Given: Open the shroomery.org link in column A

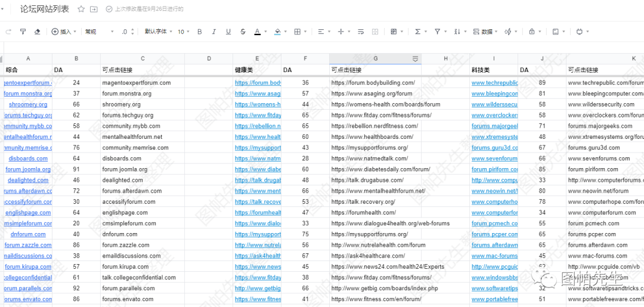Looking at the screenshot, I should (28, 104).
